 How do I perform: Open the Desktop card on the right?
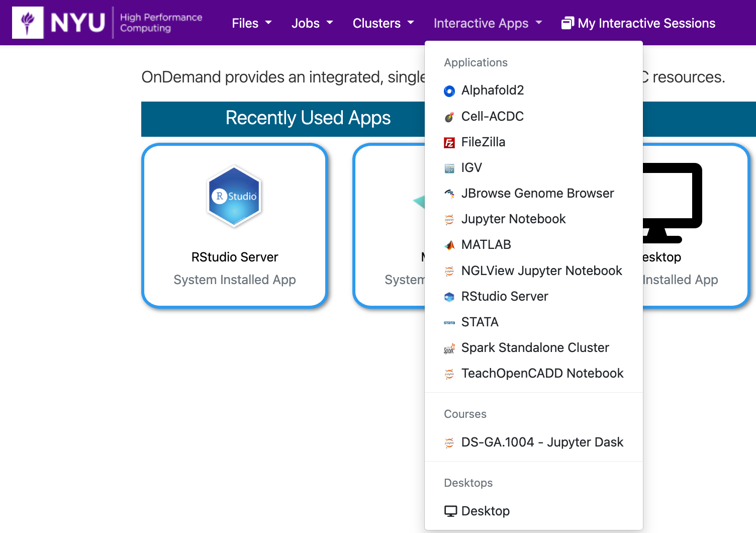696,226
